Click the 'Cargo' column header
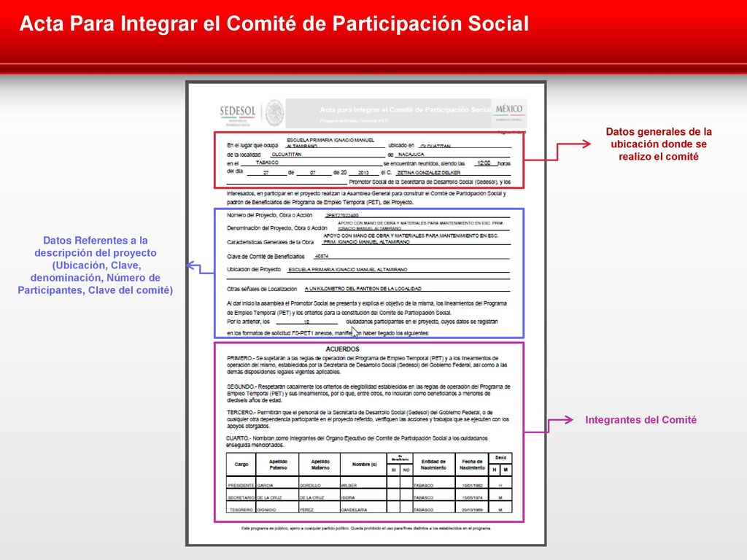 (241, 464)
